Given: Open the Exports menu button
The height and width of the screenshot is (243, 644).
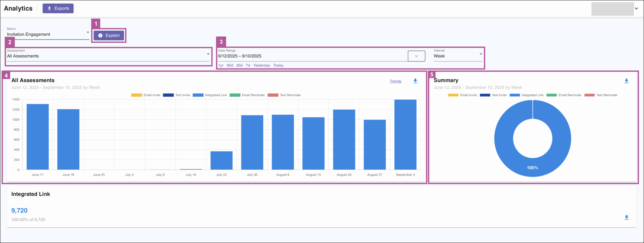Looking at the screenshot, I should click(58, 8).
